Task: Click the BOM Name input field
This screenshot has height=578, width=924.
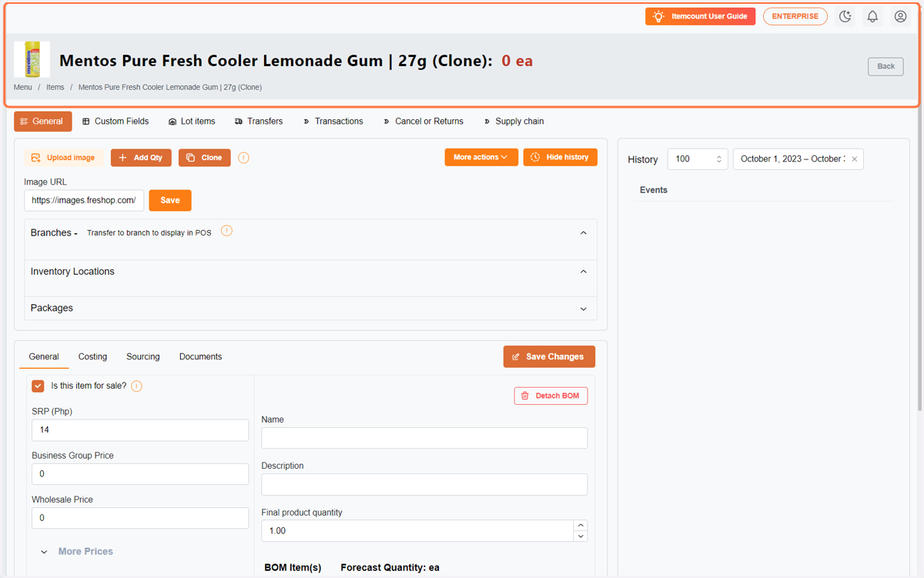Action: (x=424, y=438)
